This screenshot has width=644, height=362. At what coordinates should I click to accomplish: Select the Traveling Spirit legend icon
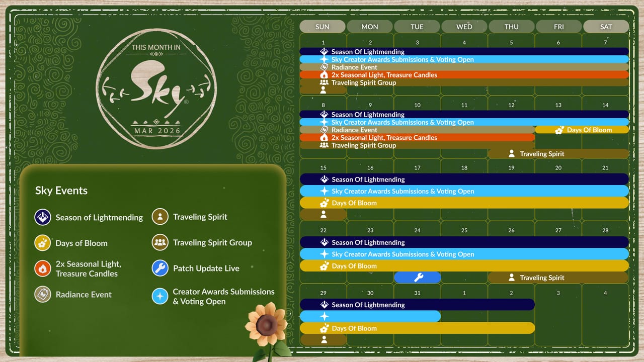160,217
